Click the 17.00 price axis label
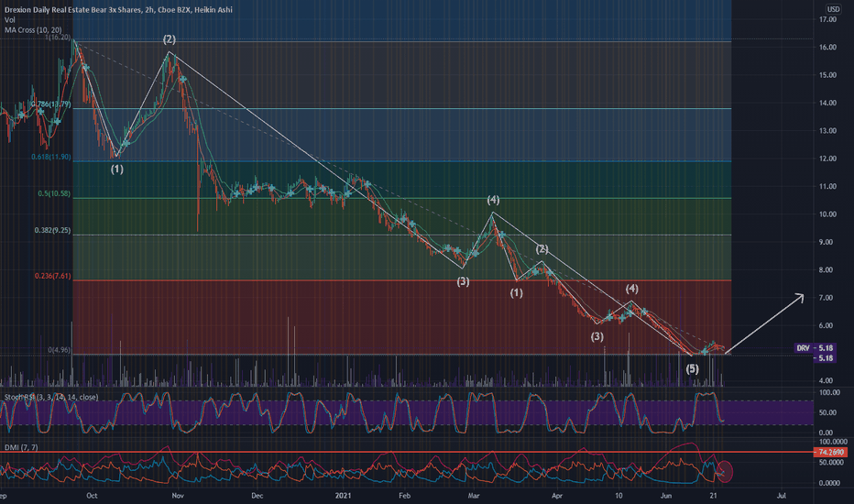The height and width of the screenshot is (504, 854). (827, 19)
